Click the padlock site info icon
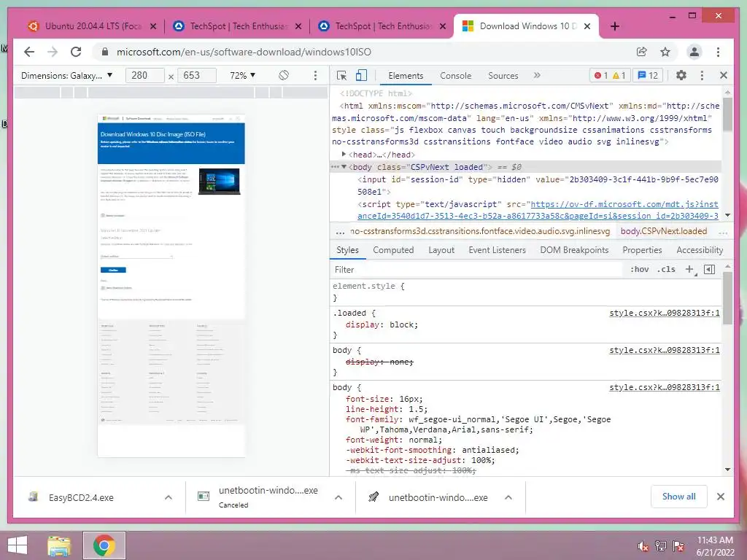747x560 pixels. [105, 52]
